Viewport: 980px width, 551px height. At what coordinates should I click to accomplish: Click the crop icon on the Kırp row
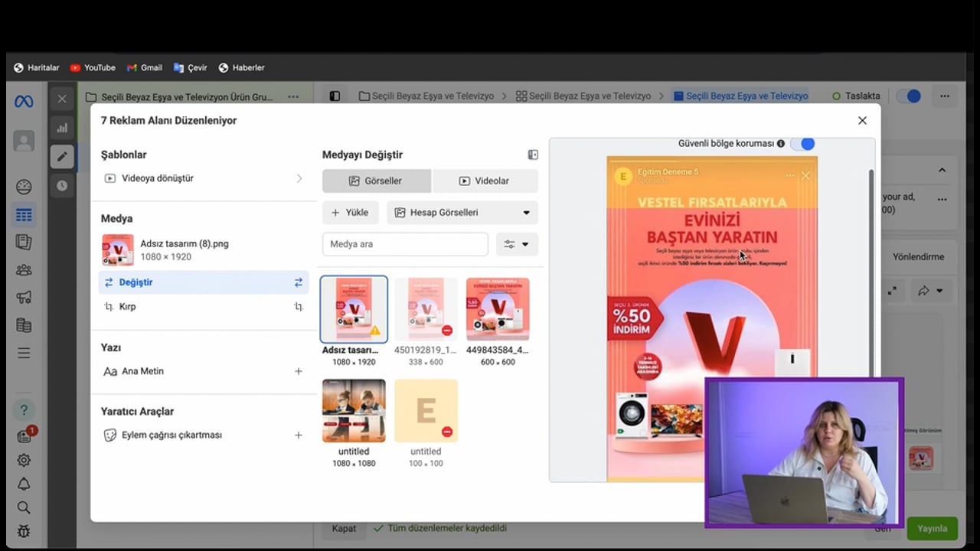tap(299, 307)
